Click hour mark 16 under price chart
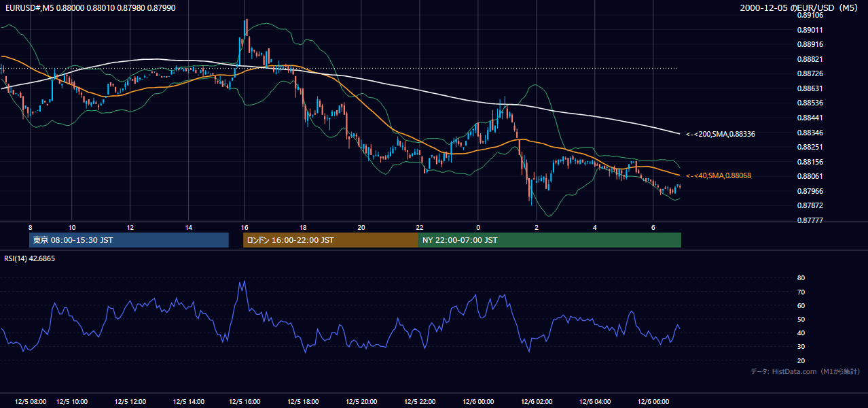This screenshot has height=408, width=868. pos(245,227)
